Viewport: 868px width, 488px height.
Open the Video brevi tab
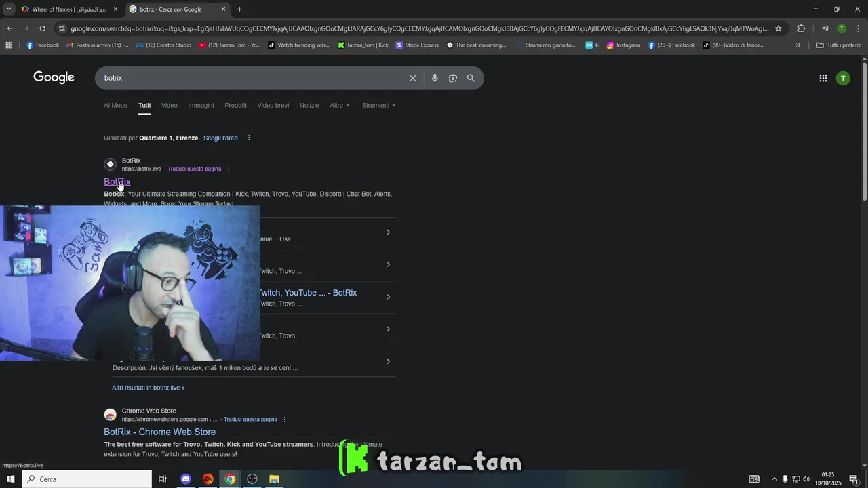(273, 105)
